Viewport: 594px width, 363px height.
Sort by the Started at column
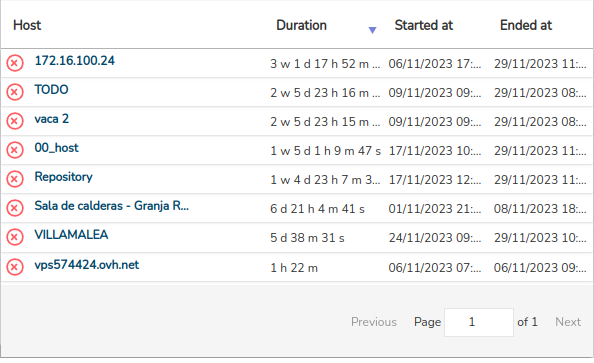(x=424, y=25)
